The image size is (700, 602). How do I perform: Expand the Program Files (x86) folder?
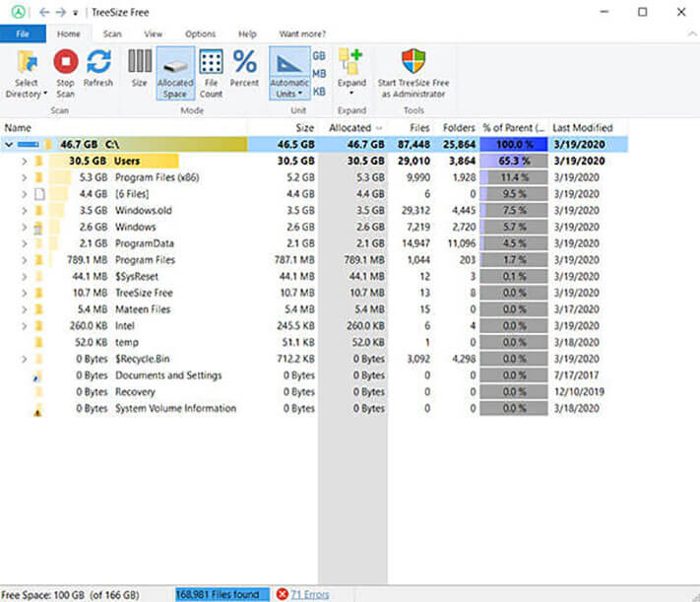point(24,178)
